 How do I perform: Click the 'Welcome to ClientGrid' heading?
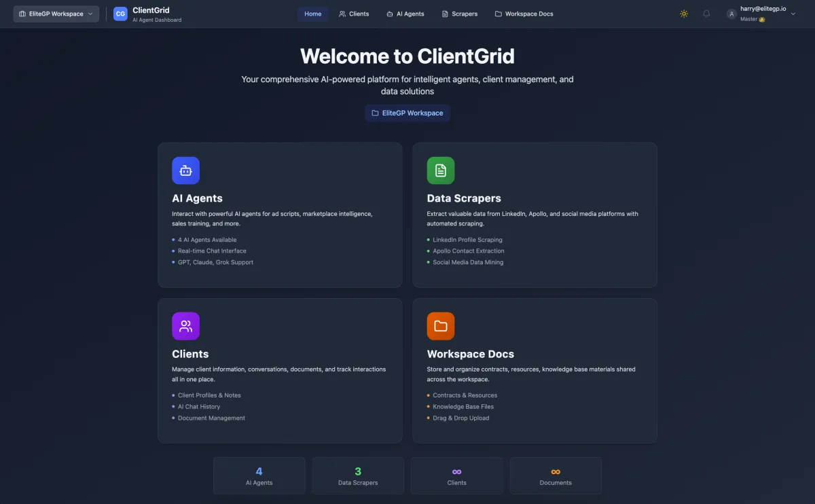point(407,56)
